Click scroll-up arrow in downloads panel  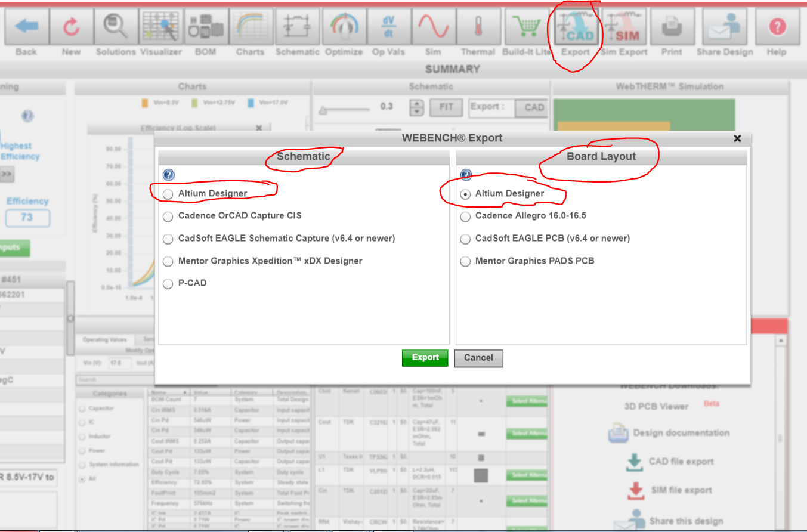(780, 340)
